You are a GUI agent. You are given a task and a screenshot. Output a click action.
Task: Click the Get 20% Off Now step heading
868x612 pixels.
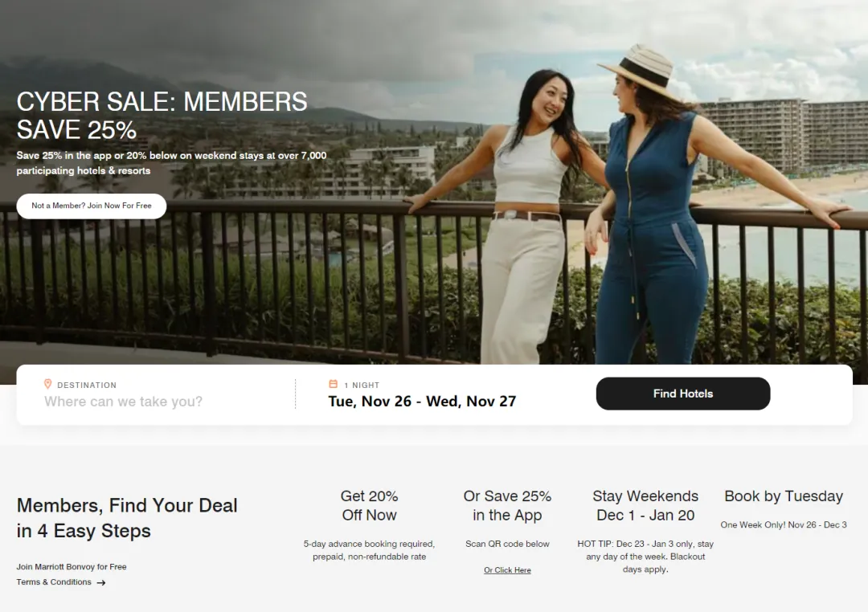point(369,505)
